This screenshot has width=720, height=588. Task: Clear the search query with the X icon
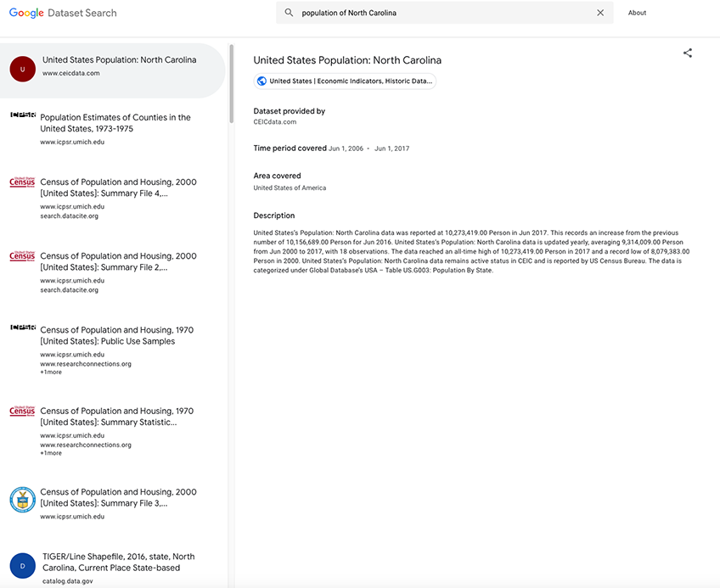click(x=600, y=13)
